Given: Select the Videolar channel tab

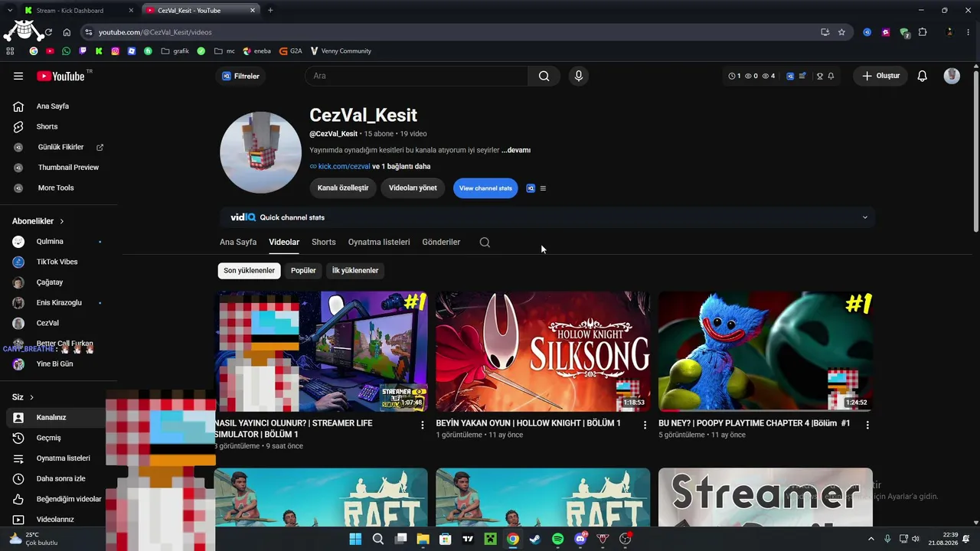Looking at the screenshot, I should coord(284,242).
